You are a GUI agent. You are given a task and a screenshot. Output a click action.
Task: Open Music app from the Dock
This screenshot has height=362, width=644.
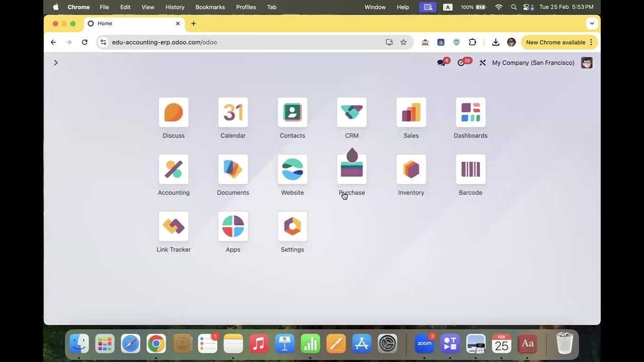(x=259, y=344)
